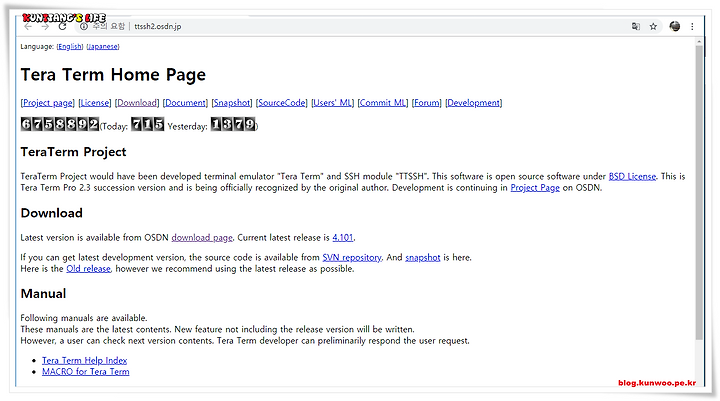The width and height of the screenshot is (720, 401).
Task: Click the Download section heading
Action: 51,213
